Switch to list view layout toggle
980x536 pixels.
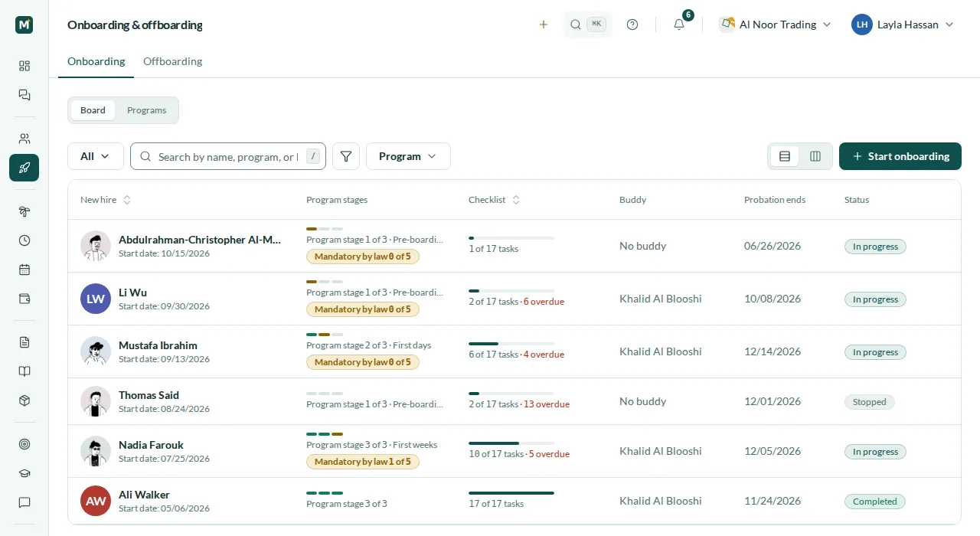pyautogui.click(x=785, y=156)
